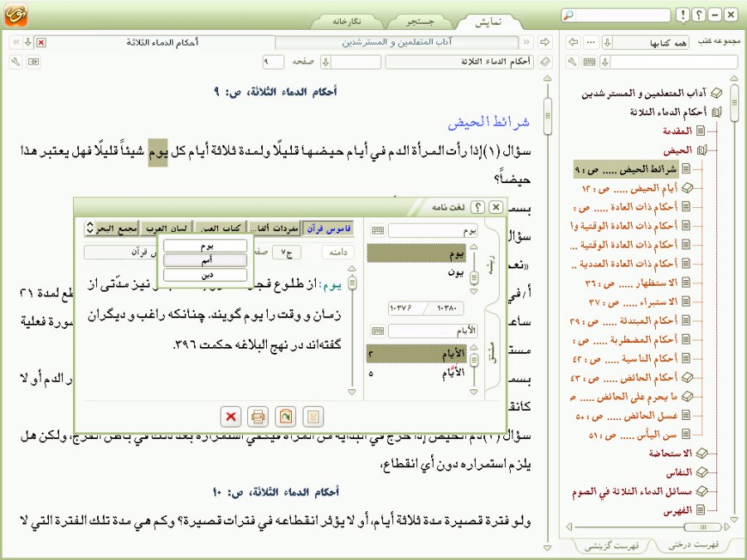Select the كتاب العين dictionary tab
Viewport: 747px width, 560px height.
coord(221,229)
